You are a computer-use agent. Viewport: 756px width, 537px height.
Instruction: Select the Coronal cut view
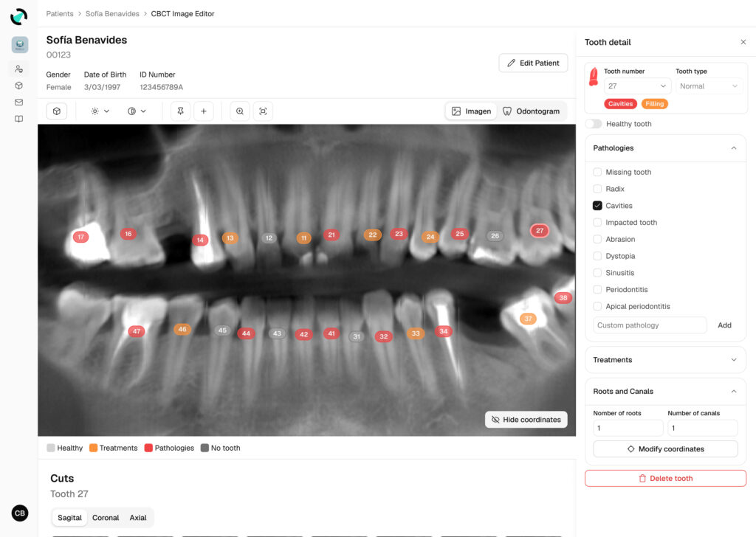coord(106,517)
